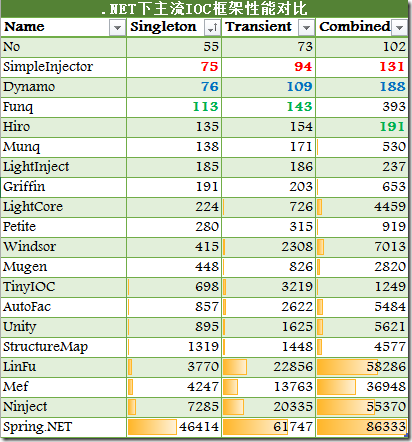
Task: Select blue Singleton value 76
Action: click(210, 87)
